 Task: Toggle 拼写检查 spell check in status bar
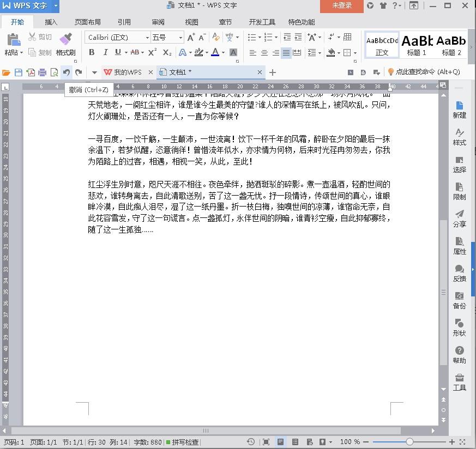click(x=183, y=442)
